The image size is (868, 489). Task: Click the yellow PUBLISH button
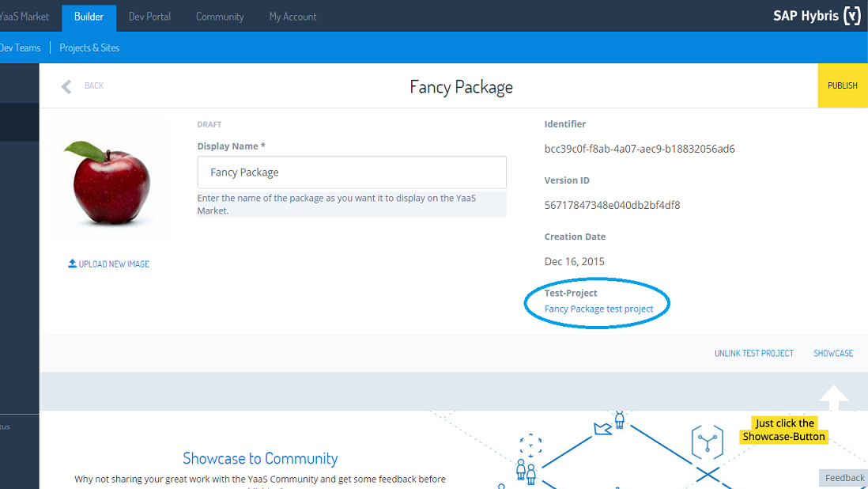point(843,85)
